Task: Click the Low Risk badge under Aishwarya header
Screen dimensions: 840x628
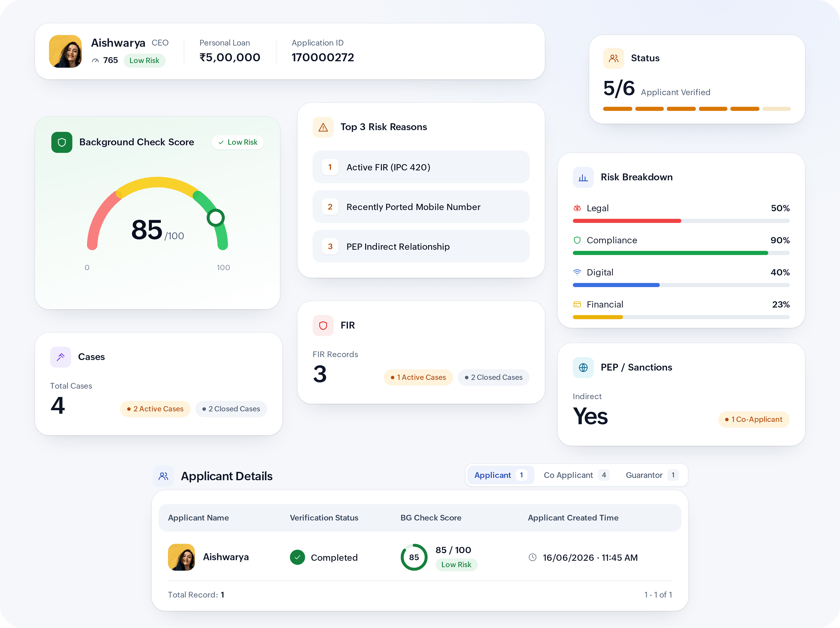Action: (x=144, y=61)
